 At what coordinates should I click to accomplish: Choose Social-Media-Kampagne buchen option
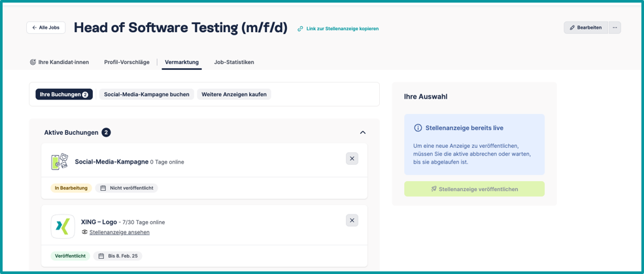(146, 94)
